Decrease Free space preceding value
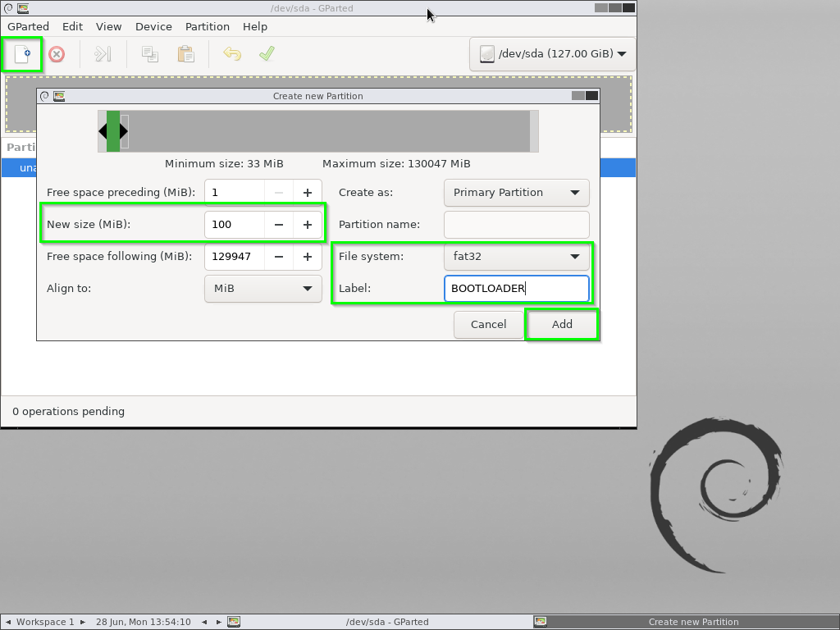The width and height of the screenshot is (840, 630). 279,193
